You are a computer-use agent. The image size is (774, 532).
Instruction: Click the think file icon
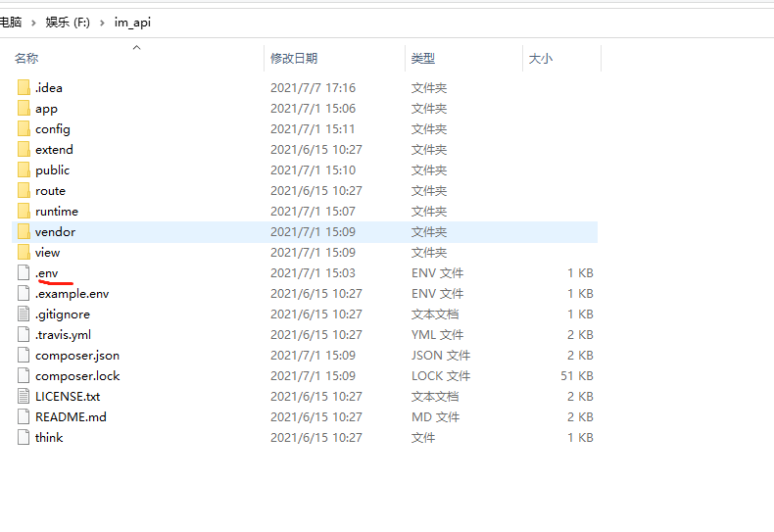coord(24,438)
